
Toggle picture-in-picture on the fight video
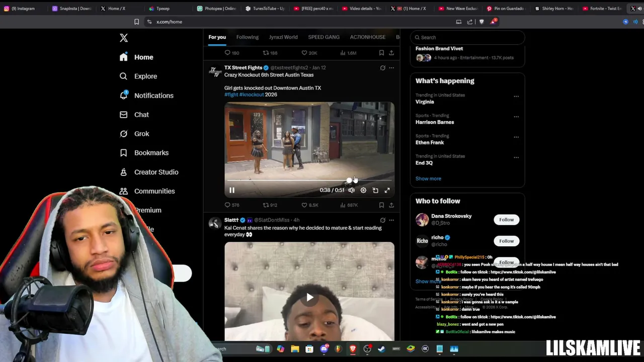click(375, 190)
